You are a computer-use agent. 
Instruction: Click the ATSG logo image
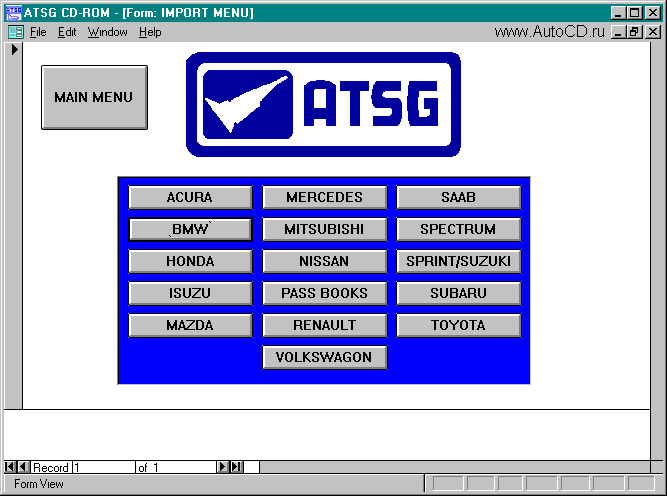(x=323, y=105)
